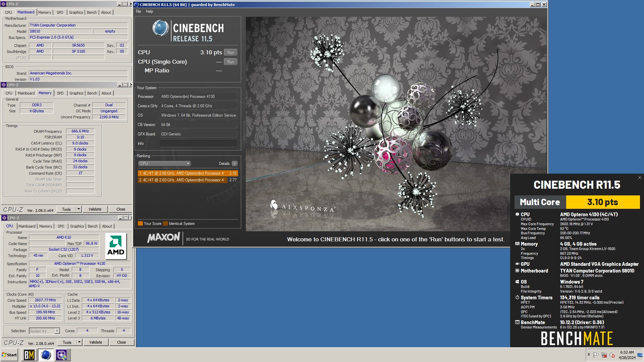The width and height of the screenshot is (644, 362).
Task: Click the Details arrow button in Ranking
Action: (x=234, y=164)
